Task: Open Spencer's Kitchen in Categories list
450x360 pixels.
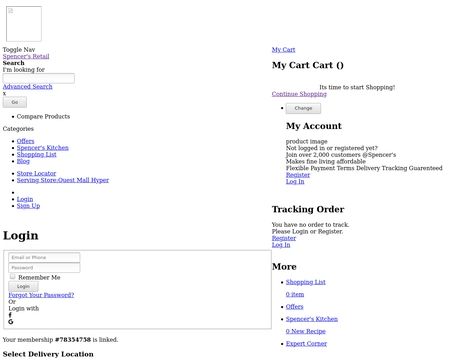Action: coord(43,148)
